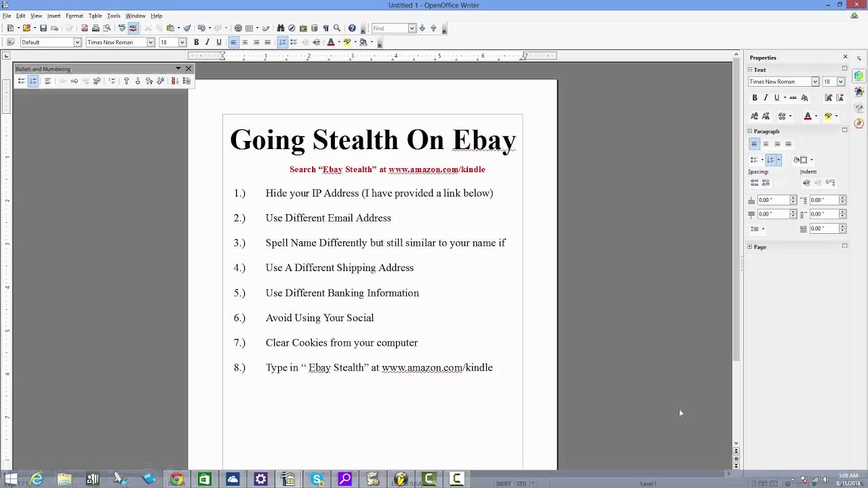This screenshot has width=868, height=488.
Task: Toggle Numbering in the formatting toolbar
Action: [283, 43]
